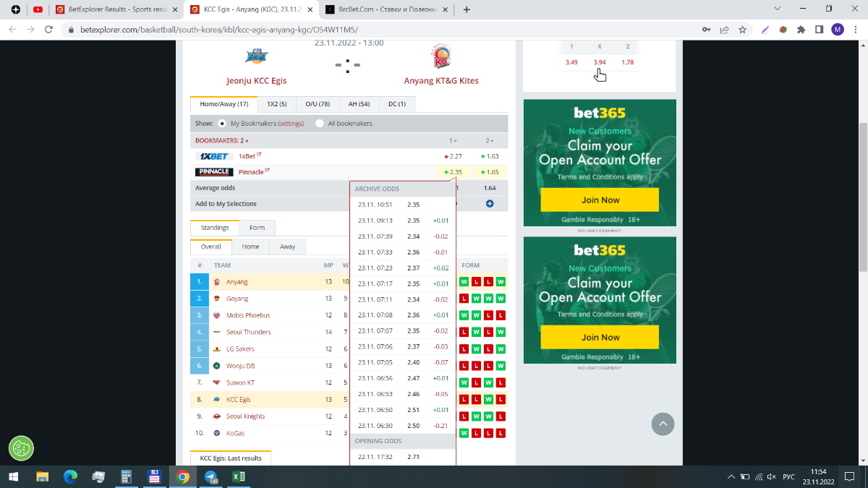Open the Chrome extensions puzzle icon
The width and height of the screenshot is (868, 488).
pyautogui.click(x=801, y=30)
